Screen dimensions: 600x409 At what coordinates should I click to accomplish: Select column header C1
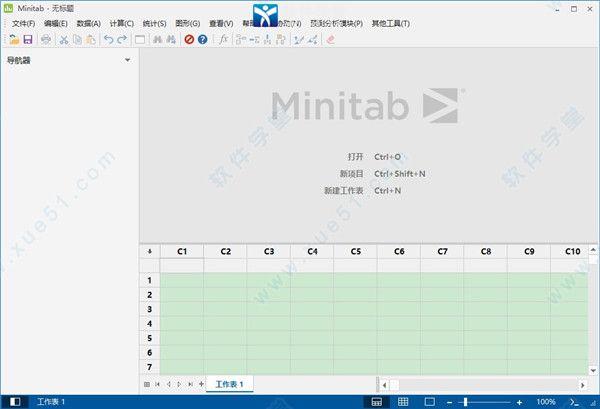point(182,251)
